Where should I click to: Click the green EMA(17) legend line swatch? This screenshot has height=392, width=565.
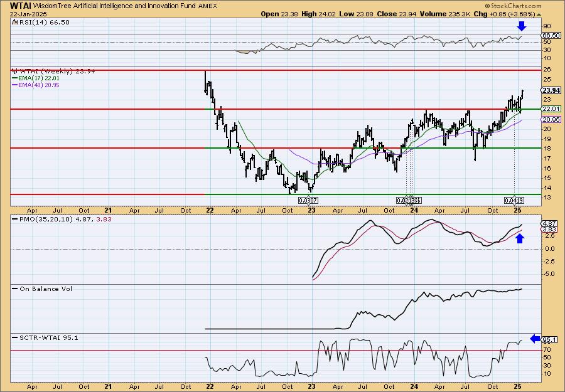(x=15, y=78)
